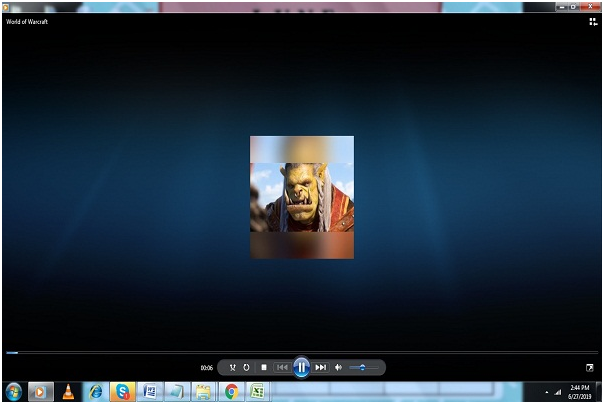This screenshot has width=604, height=404.
Task: Pause the playing track
Action: pos(301,367)
